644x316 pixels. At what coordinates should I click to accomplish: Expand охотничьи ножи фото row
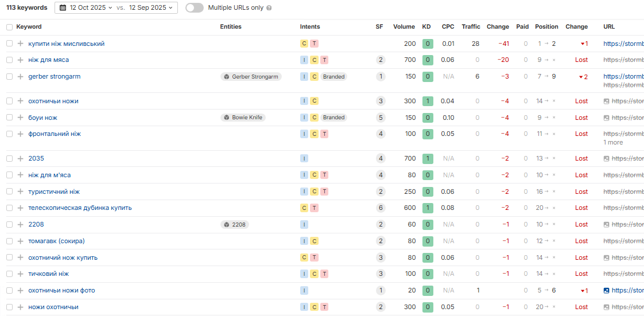pos(21,291)
